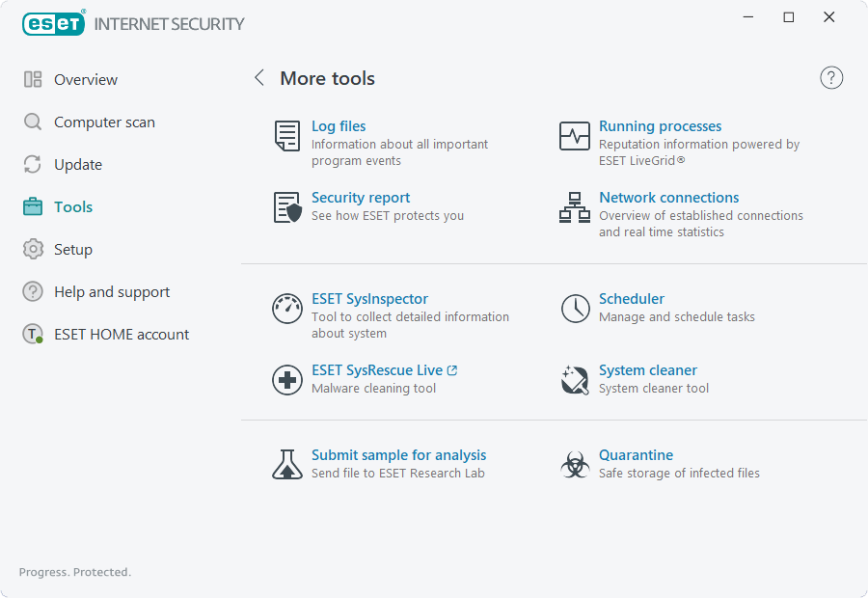Click the ESET SysRescue Live cross icon
This screenshot has height=598, width=868.
click(x=287, y=380)
